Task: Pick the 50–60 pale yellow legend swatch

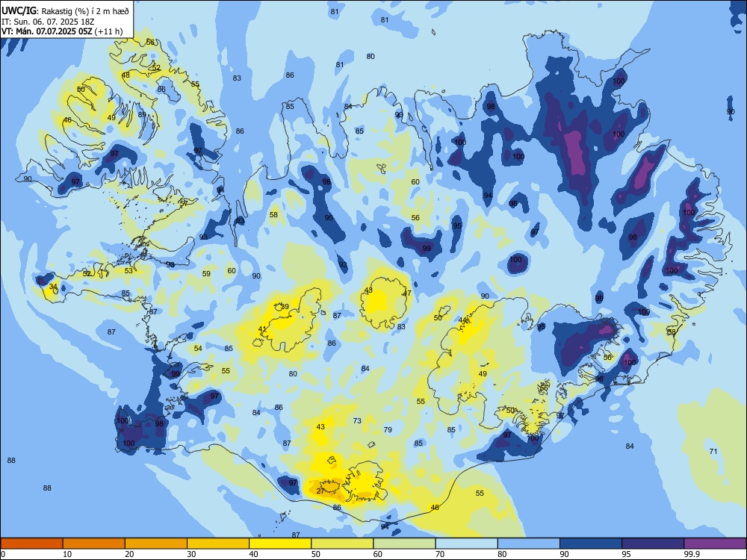Action: [343, 544]
